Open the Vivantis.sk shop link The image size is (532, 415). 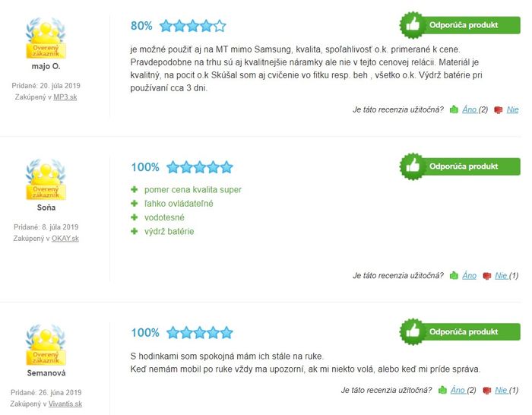pyautogui.click(x=65, y=404)
